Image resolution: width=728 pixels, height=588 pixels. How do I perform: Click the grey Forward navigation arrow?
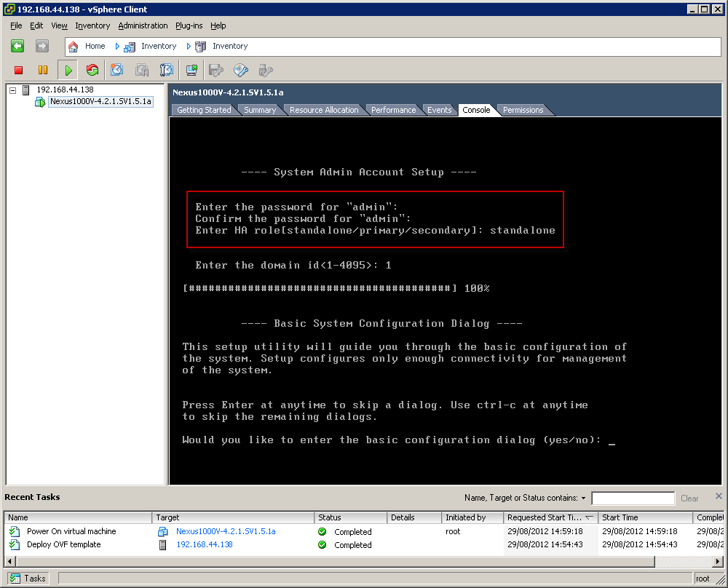pos(42,46)
